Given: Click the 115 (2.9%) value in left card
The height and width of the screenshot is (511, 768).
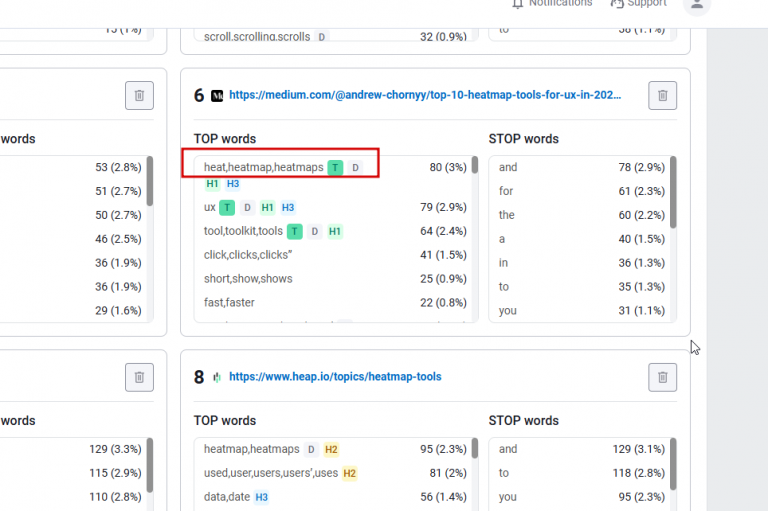Looking at the screenshot, I should click(115, 473).
